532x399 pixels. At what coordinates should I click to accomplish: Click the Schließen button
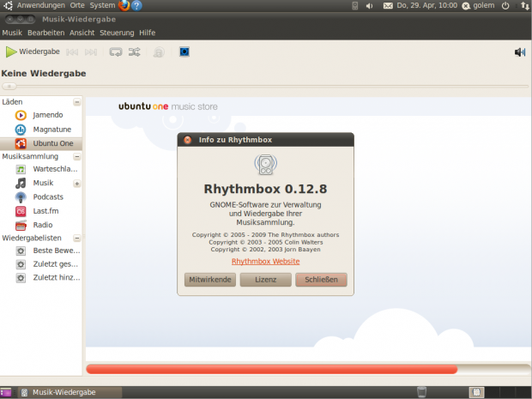click(321, 280)
